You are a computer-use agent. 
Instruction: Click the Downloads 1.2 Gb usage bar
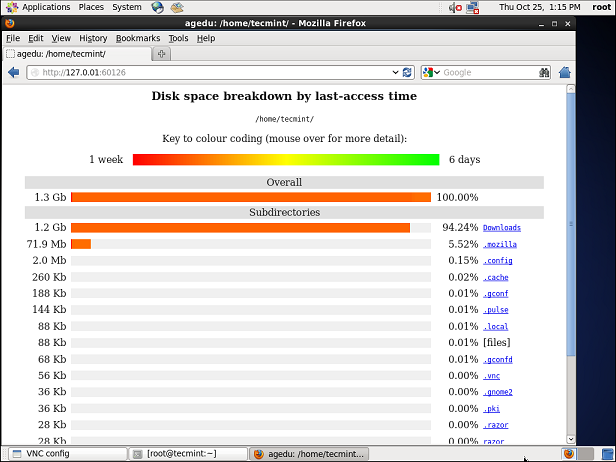click(x=240, y=228)
